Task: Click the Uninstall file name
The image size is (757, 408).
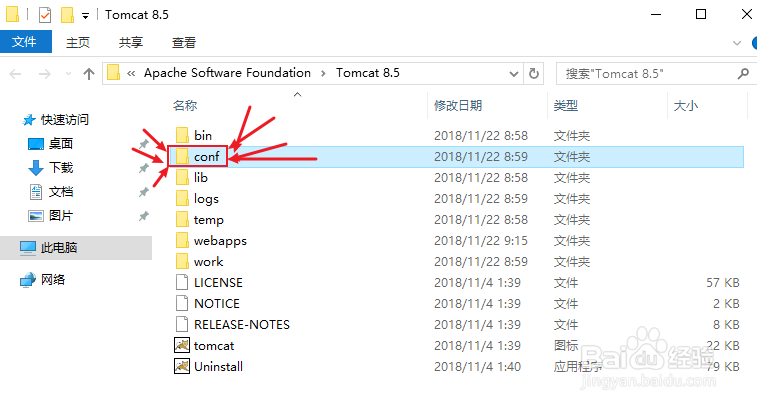Action: (218, 366)
